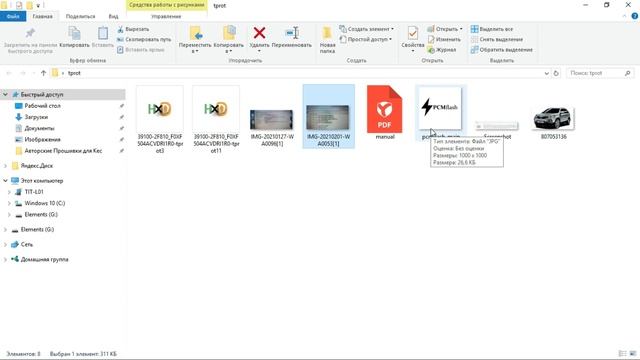
Task: Click the Help question mark icon
Action: [635, 16]
